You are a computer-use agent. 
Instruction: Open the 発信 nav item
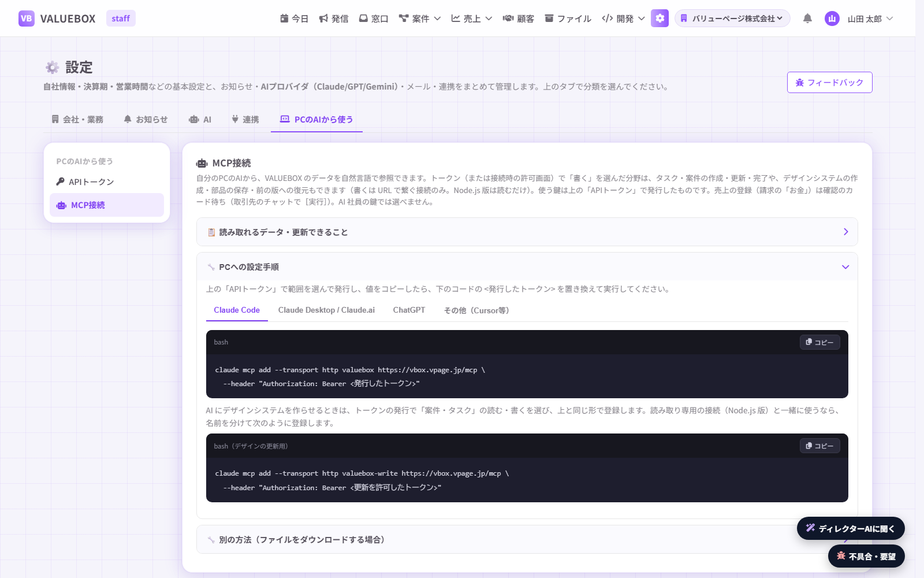click(x=334, y=18)
